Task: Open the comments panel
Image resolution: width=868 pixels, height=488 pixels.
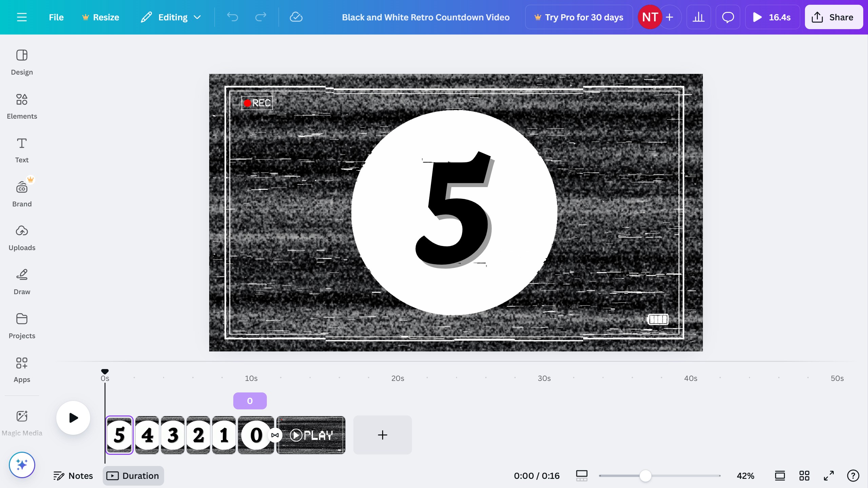Action: pyautogui.click(x=728, y=17)
